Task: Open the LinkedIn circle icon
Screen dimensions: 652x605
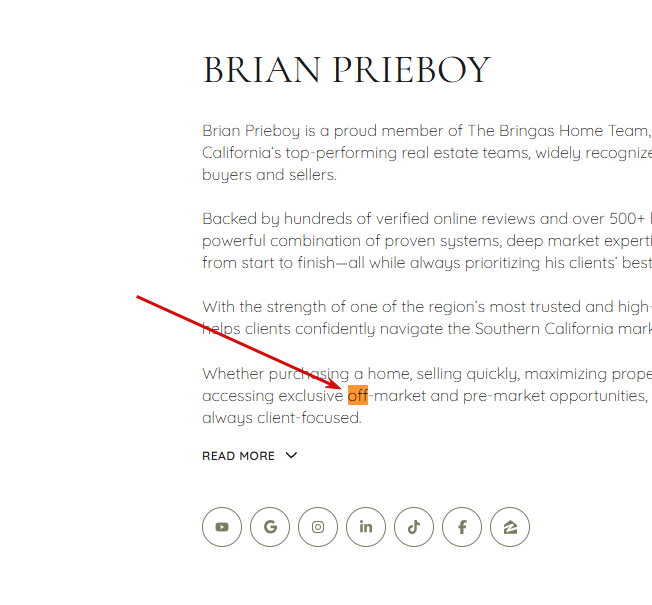Action: [x=366, y=527]
